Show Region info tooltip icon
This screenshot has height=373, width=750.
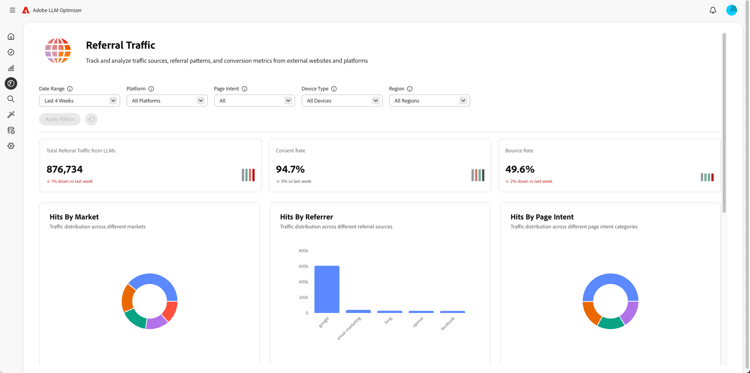click(x=410, y=89)
